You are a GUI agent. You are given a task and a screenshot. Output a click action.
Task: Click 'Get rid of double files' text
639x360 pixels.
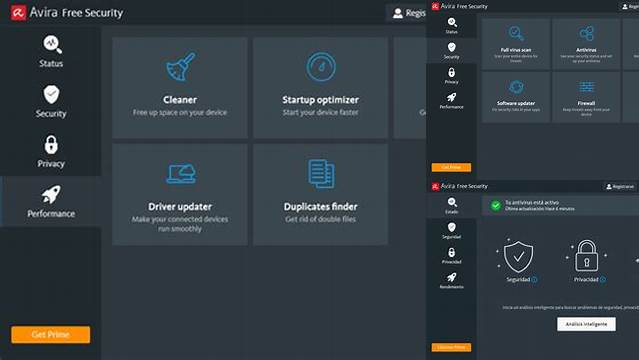pyautogui.click(x=321, y=219)
